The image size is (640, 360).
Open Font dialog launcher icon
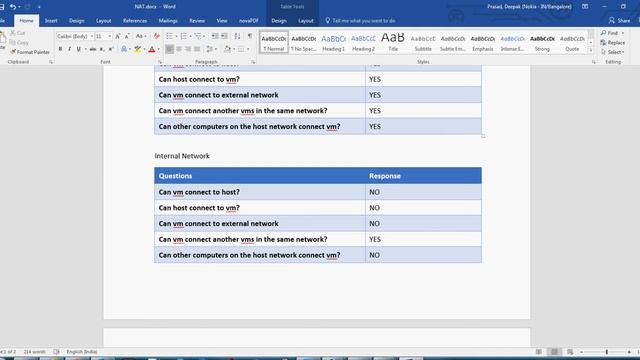160,62
